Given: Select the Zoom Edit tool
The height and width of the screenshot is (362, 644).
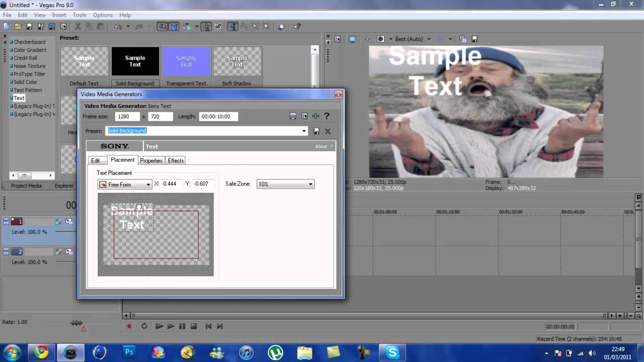Looking at the screenshot, I should 266,26.
